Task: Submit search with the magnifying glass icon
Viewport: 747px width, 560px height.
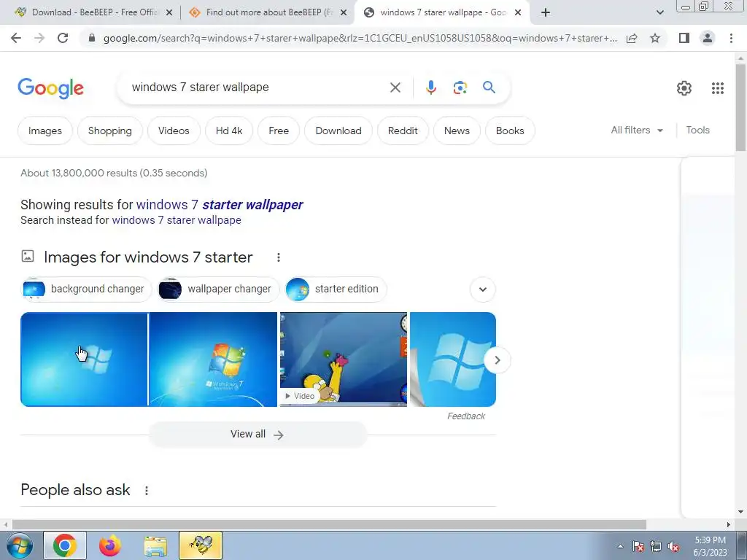Action: pyautogui.click(x=489, y=87)
